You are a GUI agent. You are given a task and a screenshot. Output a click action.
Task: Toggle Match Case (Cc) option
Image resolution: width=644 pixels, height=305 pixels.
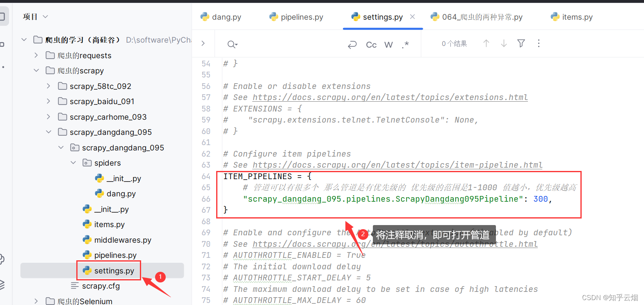[371, 45]
